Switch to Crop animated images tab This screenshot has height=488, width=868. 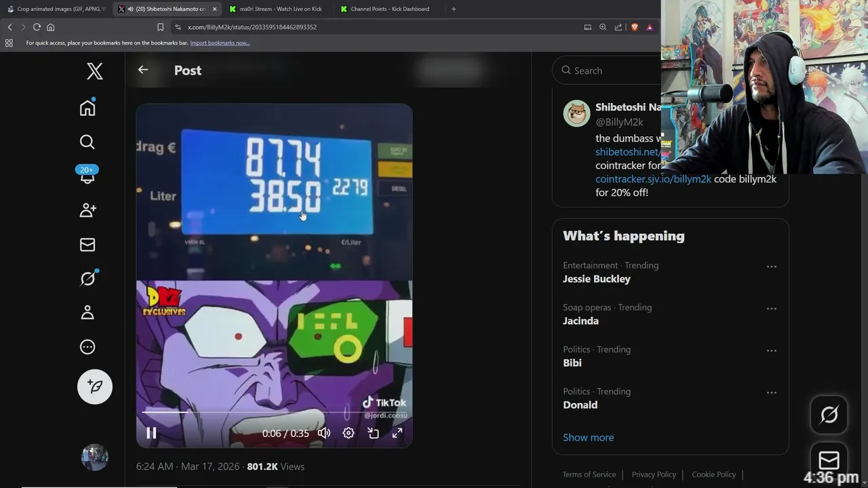point(56,9)
